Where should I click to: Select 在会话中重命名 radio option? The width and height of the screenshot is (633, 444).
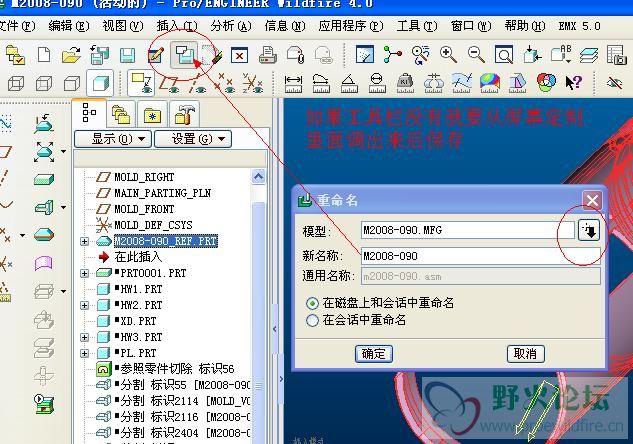tap(312, 320)
